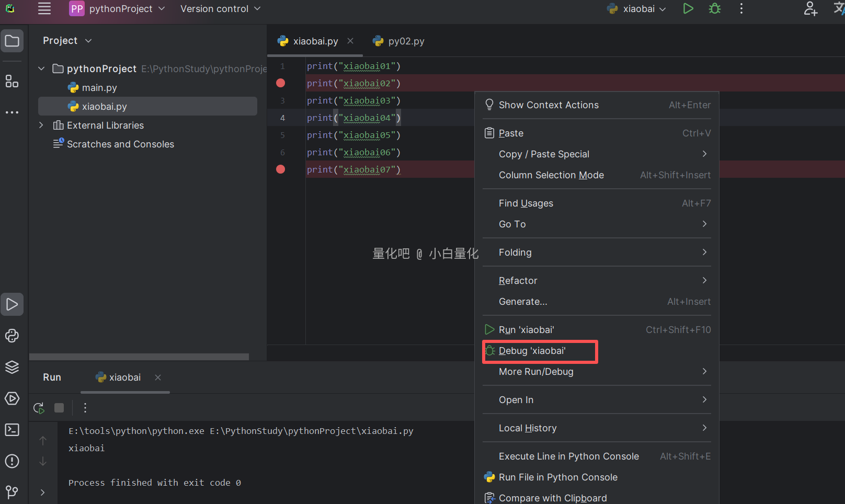This screenshot has height=504, width=845.
Task: Open the Python Packages layers icon
Action: click(12, 367)
